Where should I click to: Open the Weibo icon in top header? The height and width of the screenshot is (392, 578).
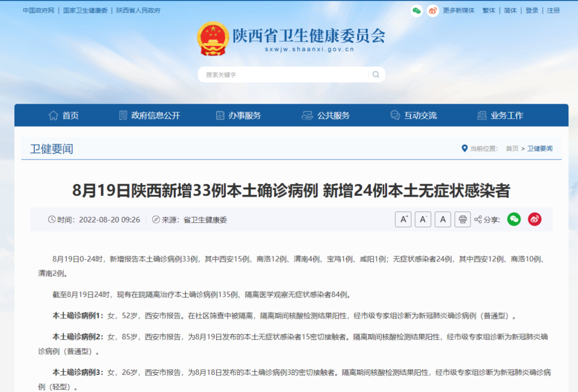tap(433, 11)
